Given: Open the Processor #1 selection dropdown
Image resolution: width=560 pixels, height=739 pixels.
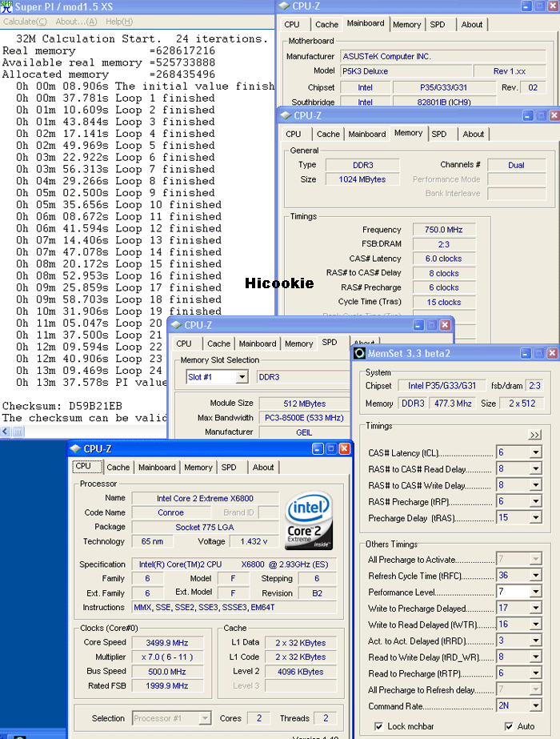Looking at the screenshot, I should tap(205, 718).
